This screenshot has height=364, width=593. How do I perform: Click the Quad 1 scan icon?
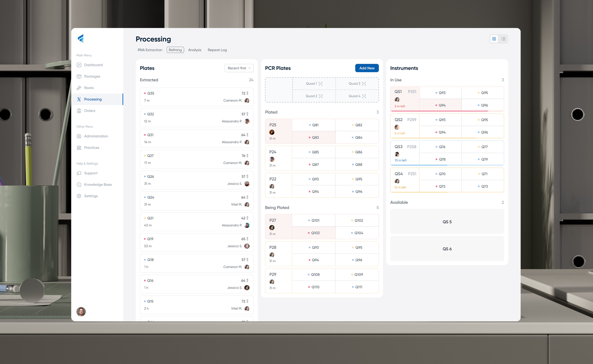pos(320,84)
